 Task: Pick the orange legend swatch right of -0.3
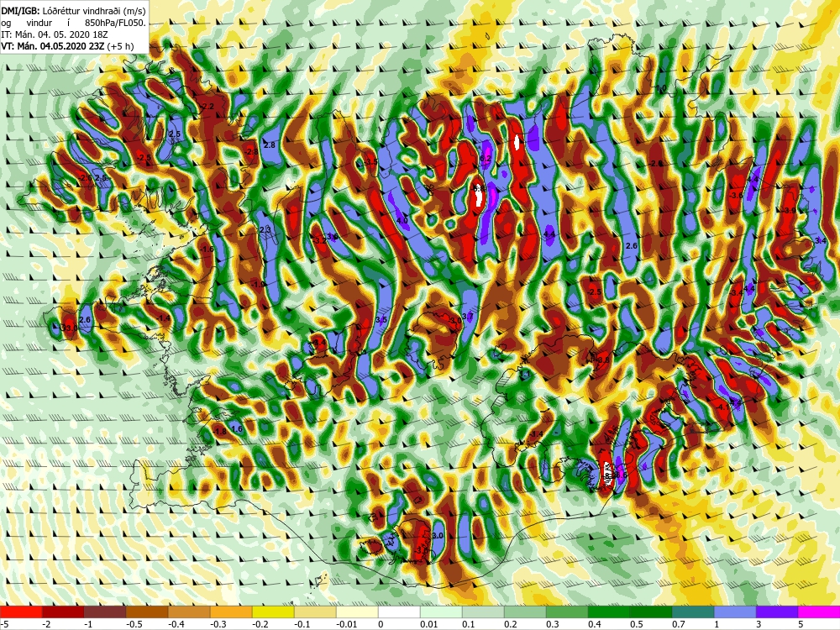click(x=231, y=612)
